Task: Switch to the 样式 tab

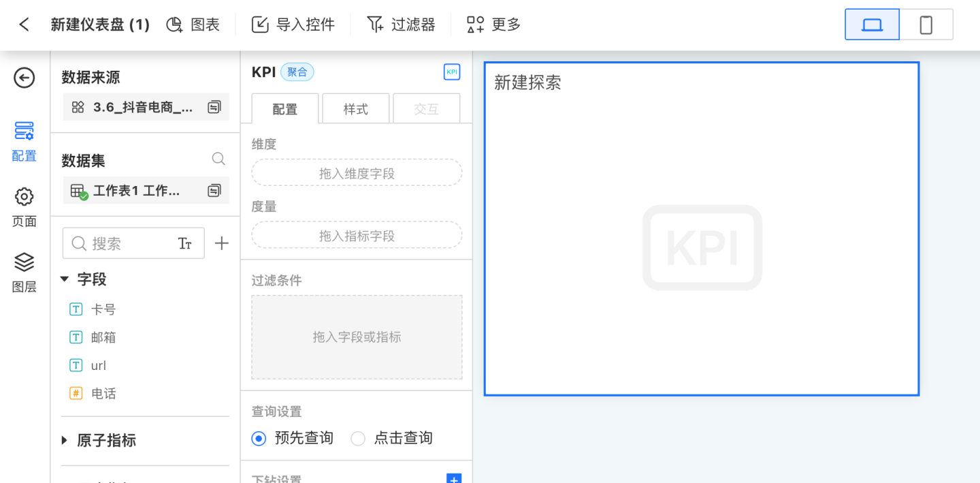Action: 355,109
